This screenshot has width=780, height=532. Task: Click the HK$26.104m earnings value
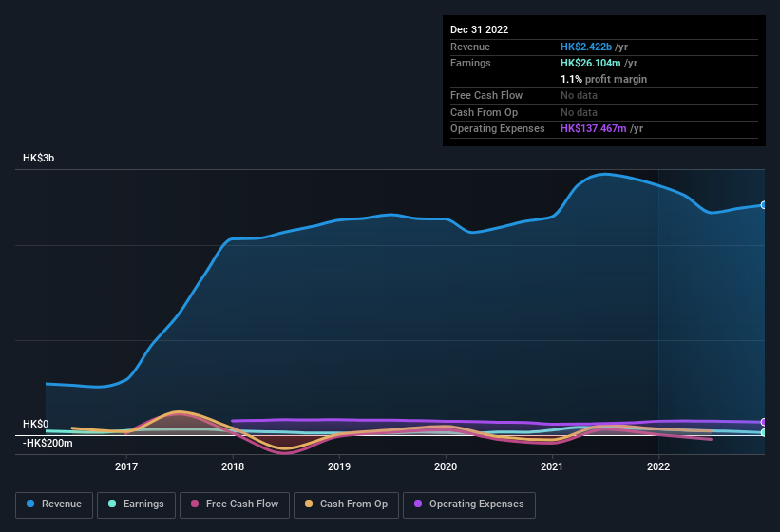(591, 63)
